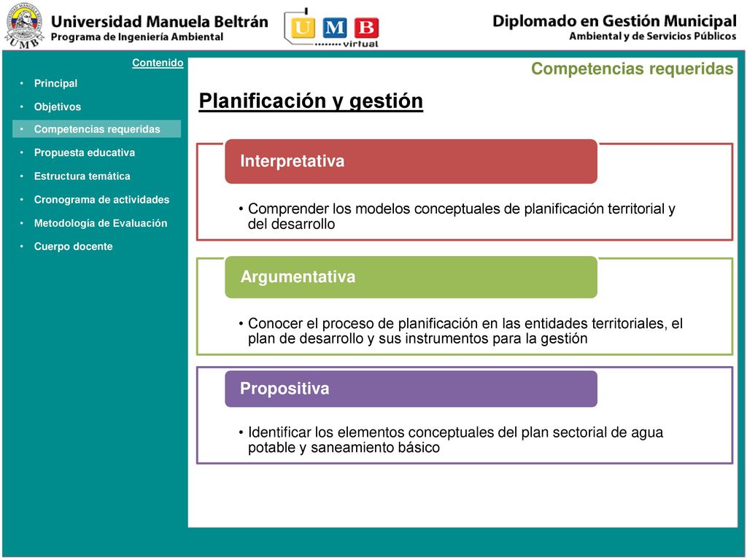Click 'Universidad Manuela Beltrán' header title
The width and height of the screenshot is (747, 560).
click(x=160, y=21)
